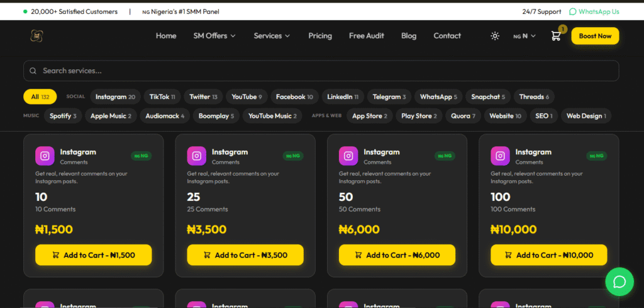Filter by TikTok 11

[x=162, y=96]
